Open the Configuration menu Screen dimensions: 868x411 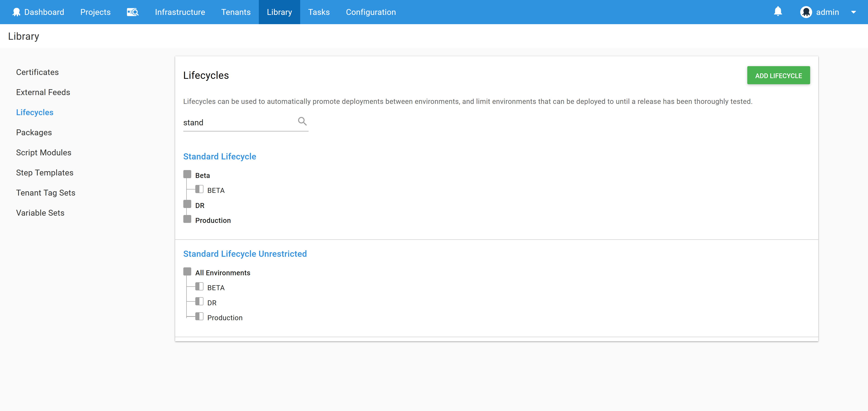[371, 12]
